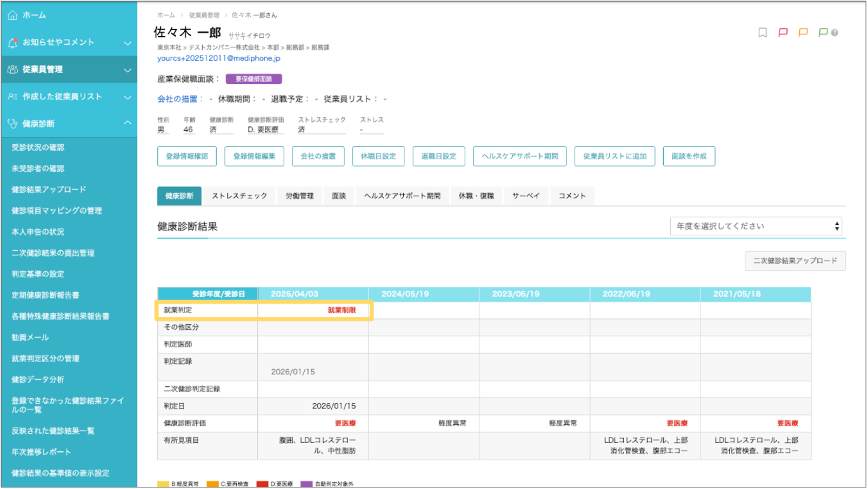868x489 pixels.
Task: Open 受診状況の確認 in the sidebar
Action: (x=38, y=148)
